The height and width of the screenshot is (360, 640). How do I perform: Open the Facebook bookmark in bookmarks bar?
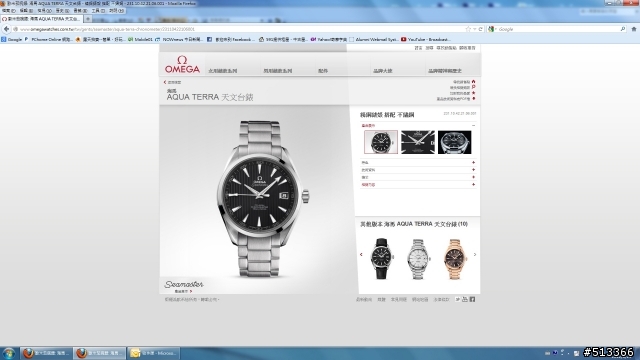click(231, 40)
